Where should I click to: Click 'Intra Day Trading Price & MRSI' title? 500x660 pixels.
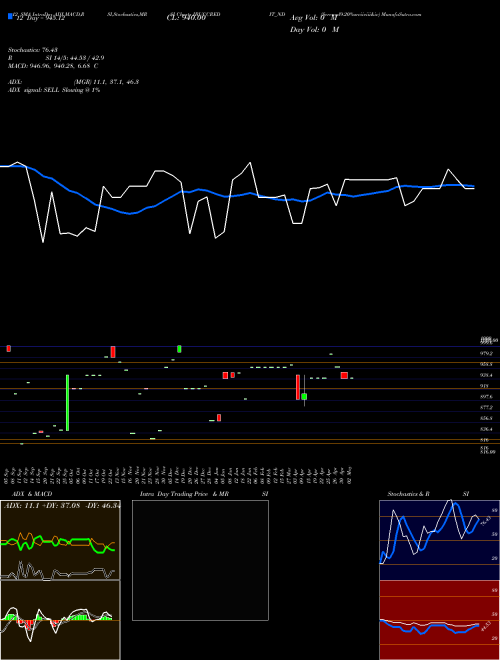[x=204, y=494]
